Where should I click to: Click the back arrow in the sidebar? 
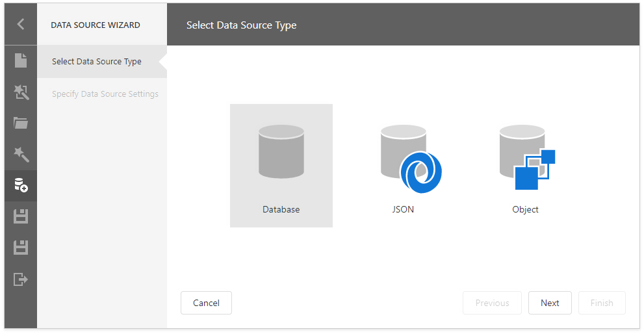click(21, 25)
